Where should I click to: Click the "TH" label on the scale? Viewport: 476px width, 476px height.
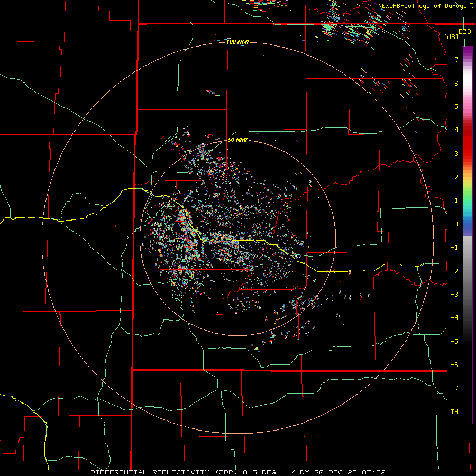pyautogui.click(x=454, y=411)
